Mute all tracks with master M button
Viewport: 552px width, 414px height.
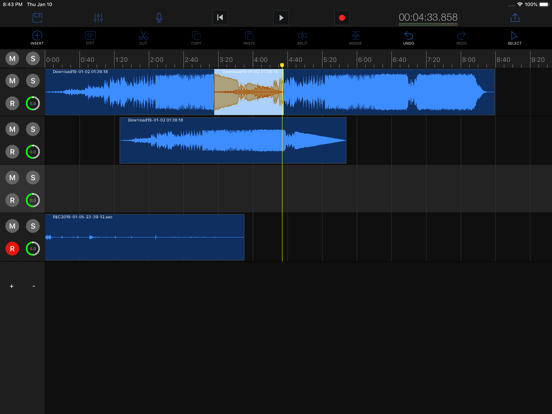(x=12, y=58)
